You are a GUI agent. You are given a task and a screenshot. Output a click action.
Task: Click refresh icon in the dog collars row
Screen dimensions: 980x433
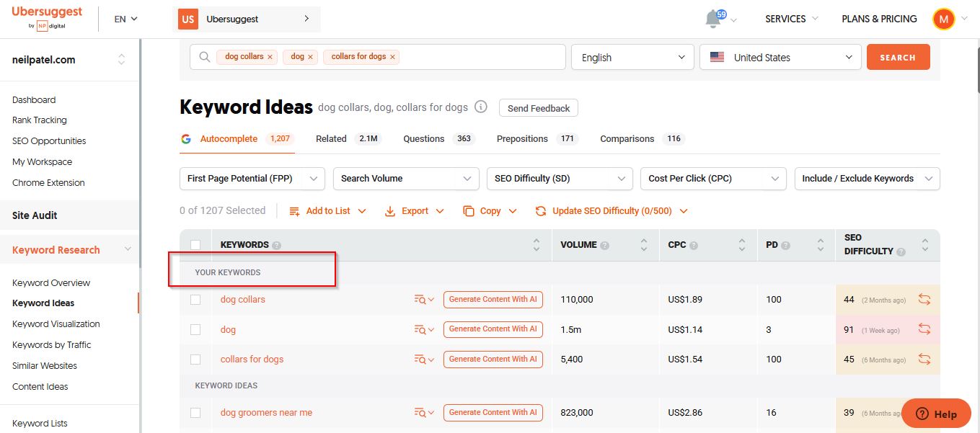click(x=924, y=299)
